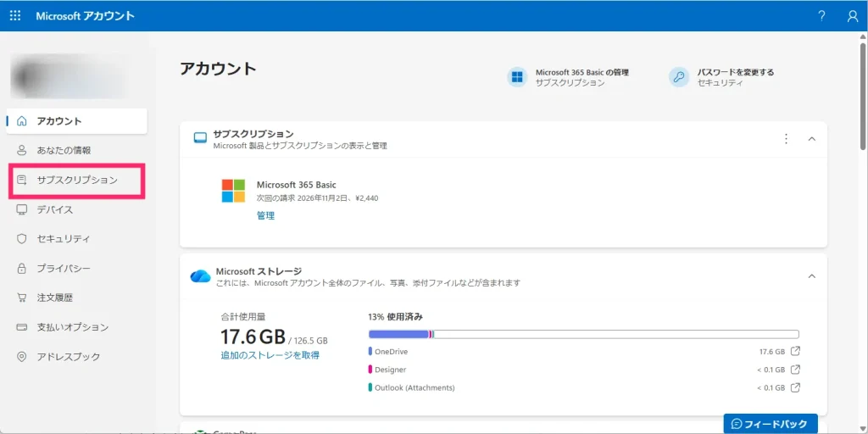
Task: Click the lock icon beside プライバシー
Action: click(x=21, y=269)
